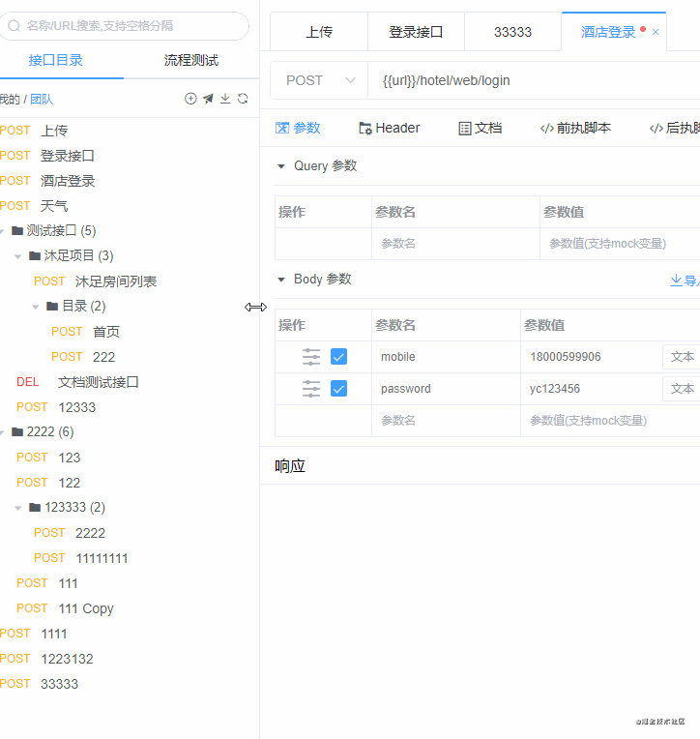Image resolution: width=700 pixels, height=739 pixels.
Task: Click the name/URL search field
Action: (125, 26)
